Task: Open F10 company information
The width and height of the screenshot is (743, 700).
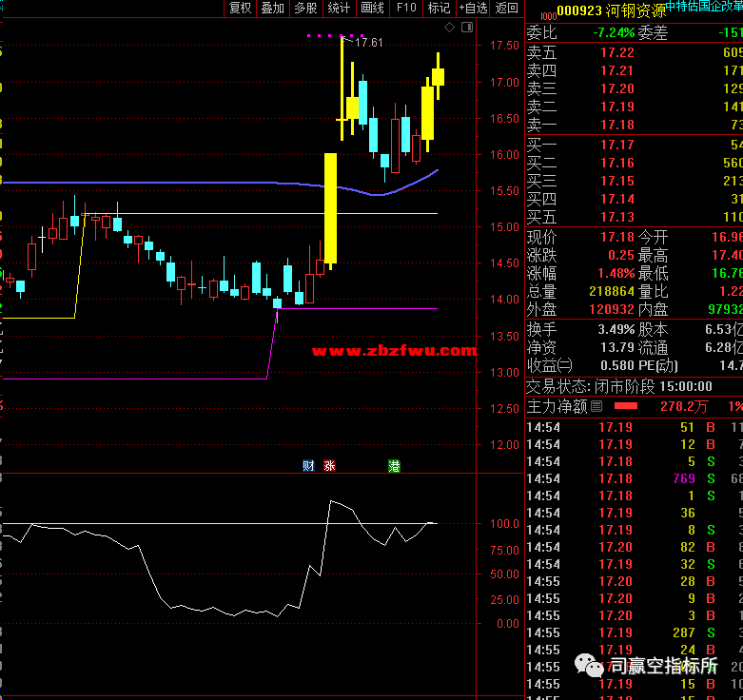Action: click(406, 8)
